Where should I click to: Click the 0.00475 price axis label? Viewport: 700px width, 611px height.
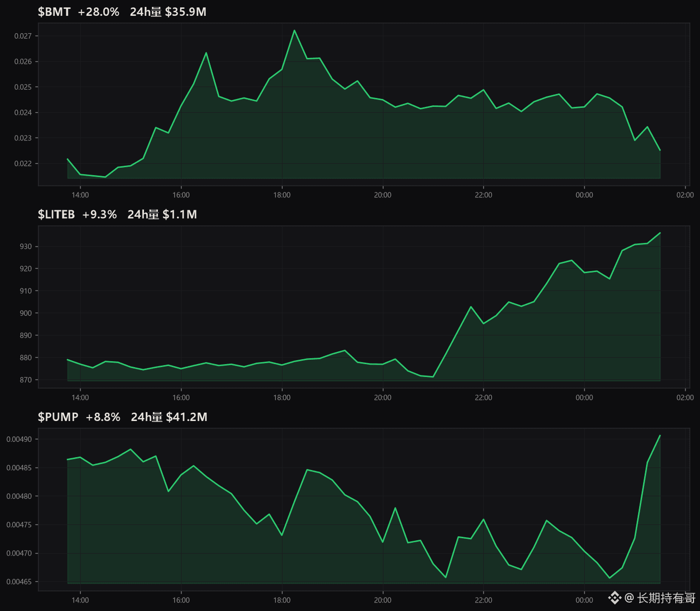pyautogui.click(x=19, y=525)
